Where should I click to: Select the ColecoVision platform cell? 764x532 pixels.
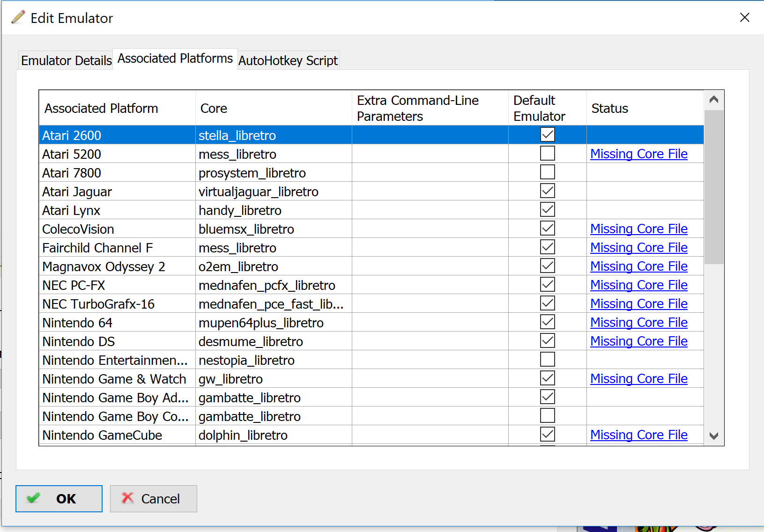[117, 229]
